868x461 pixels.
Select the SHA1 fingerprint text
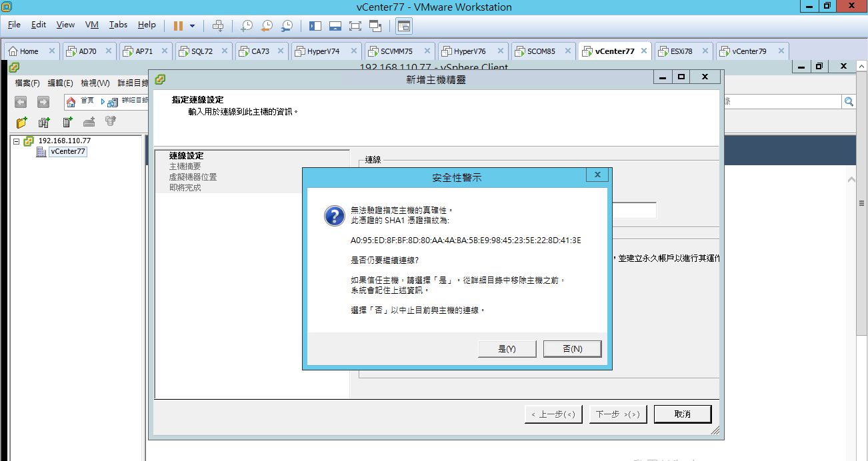pyautogui.click(x=465, y=240)
